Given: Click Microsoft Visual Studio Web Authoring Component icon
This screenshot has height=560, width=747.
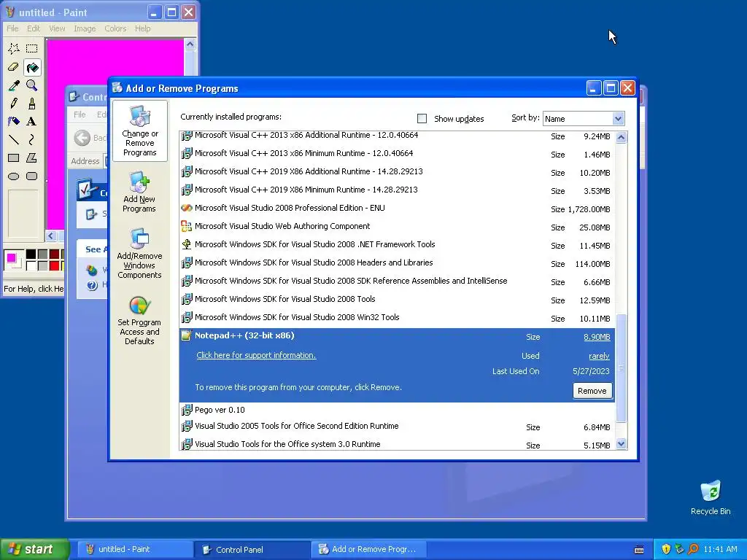Looking at the screenshot, I should [x=186, y=226].
